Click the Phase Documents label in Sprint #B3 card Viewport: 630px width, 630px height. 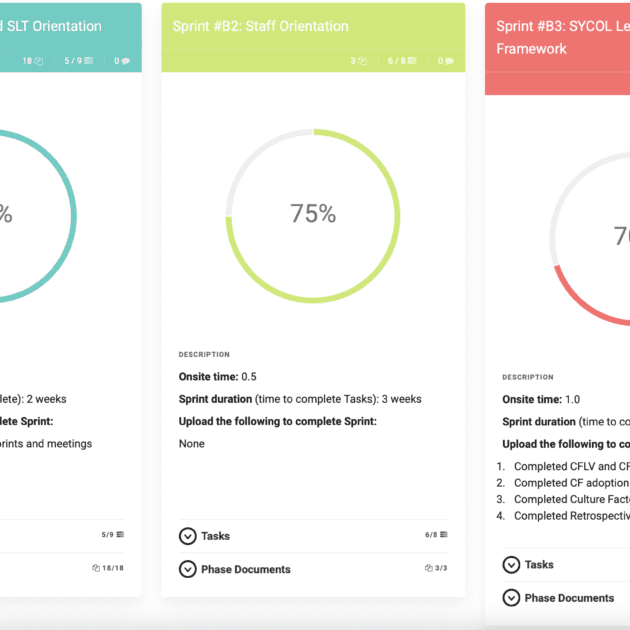pyautogui.click(x=569, y=598)
